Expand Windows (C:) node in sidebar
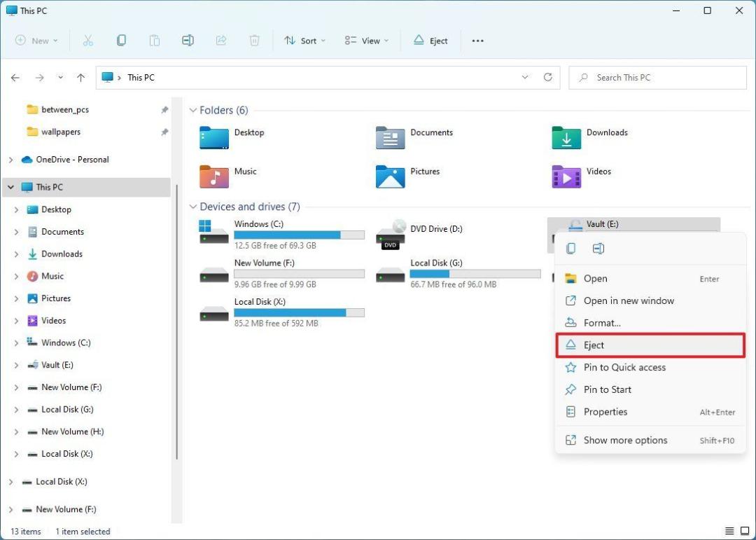The width and height of the screenshot is (756, 540). (x=16, y=343)
